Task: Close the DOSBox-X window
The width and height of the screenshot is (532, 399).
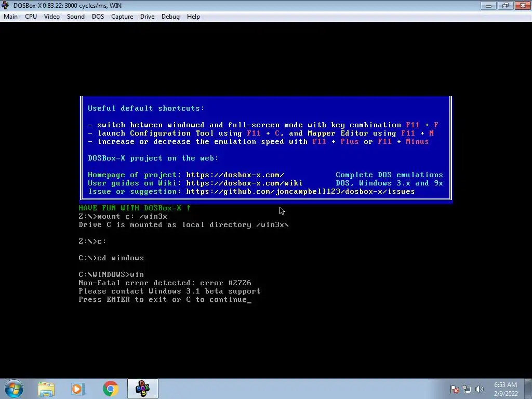Action: (523, 5)
